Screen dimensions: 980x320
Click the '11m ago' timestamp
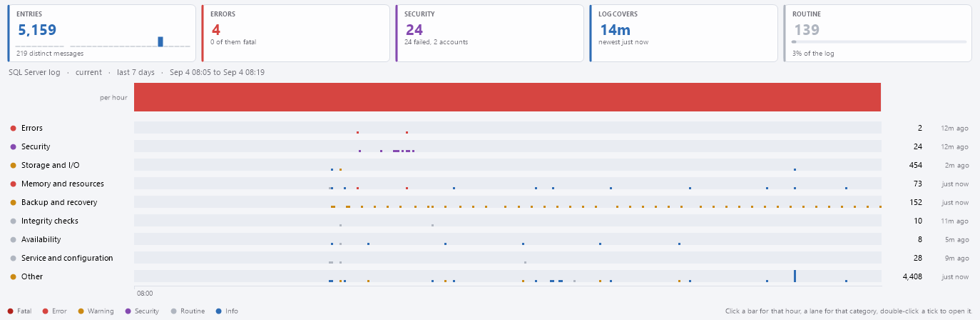(x=955, y=221)
